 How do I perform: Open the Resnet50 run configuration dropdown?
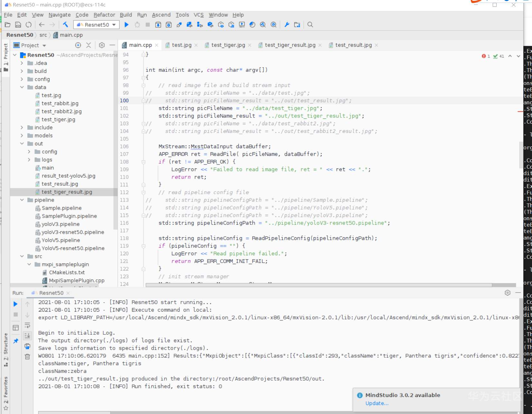tap(96, 25)
